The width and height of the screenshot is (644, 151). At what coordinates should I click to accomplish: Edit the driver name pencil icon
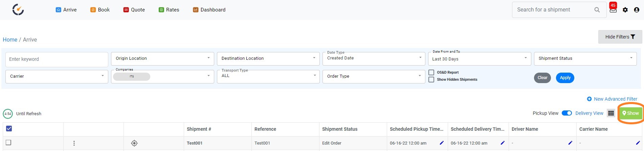[570, 143]
